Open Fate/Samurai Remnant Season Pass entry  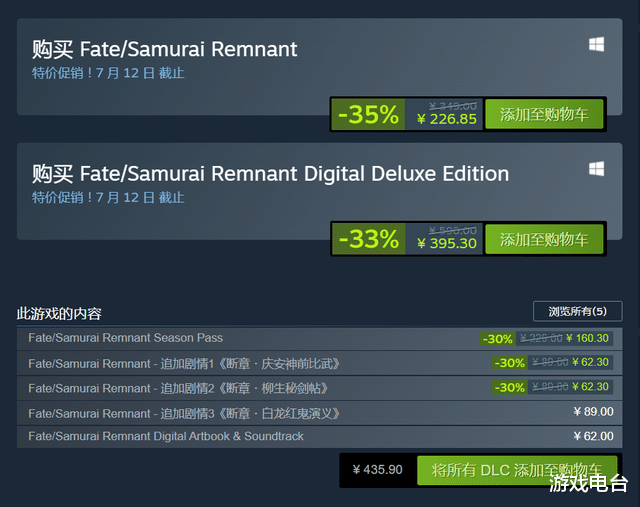[320, 338]
